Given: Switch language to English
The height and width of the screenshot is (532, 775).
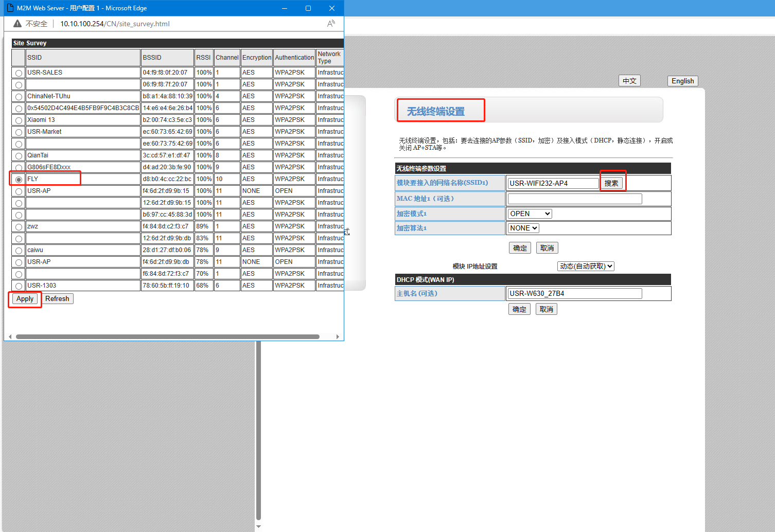Looking at the screenshot, I should [682, 81].
